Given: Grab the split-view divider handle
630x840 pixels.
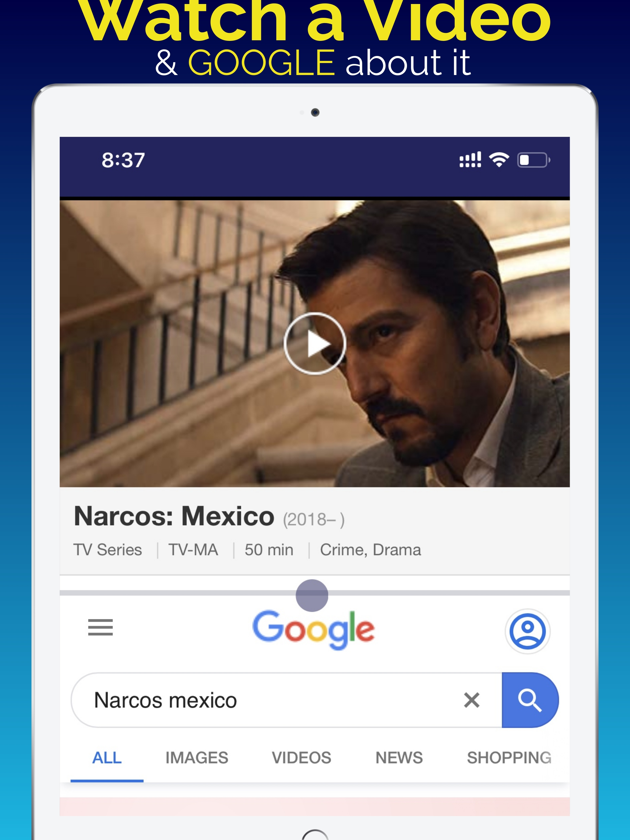Looking at the screenshot, I should (x=312, y=595).
